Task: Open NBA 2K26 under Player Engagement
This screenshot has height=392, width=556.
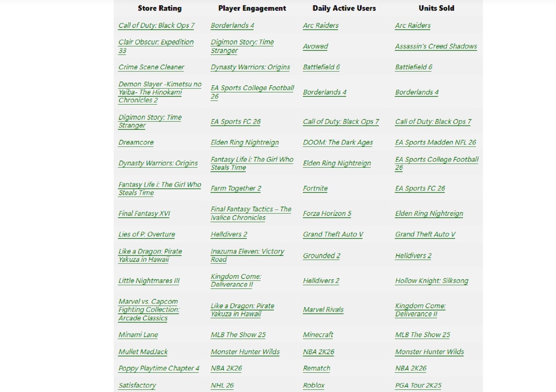Action: [226, 368]
